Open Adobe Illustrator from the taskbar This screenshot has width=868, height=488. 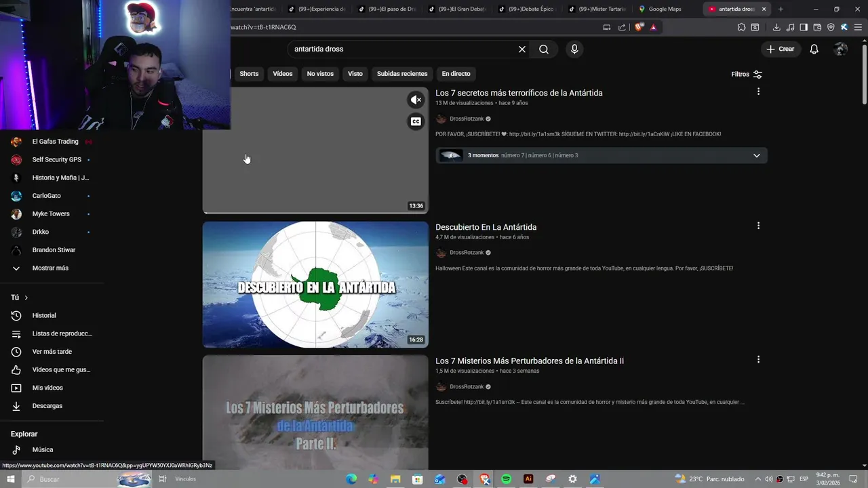click(528, 479)
